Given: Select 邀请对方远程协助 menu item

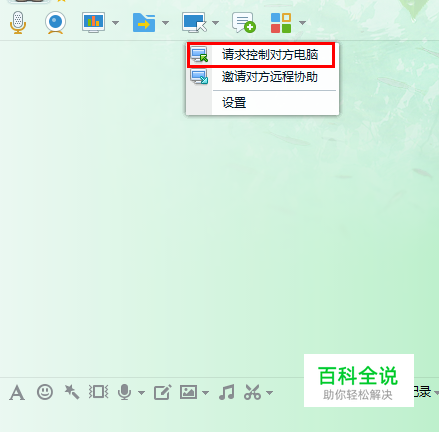Looking at the screenshot, I should [263, 77].
